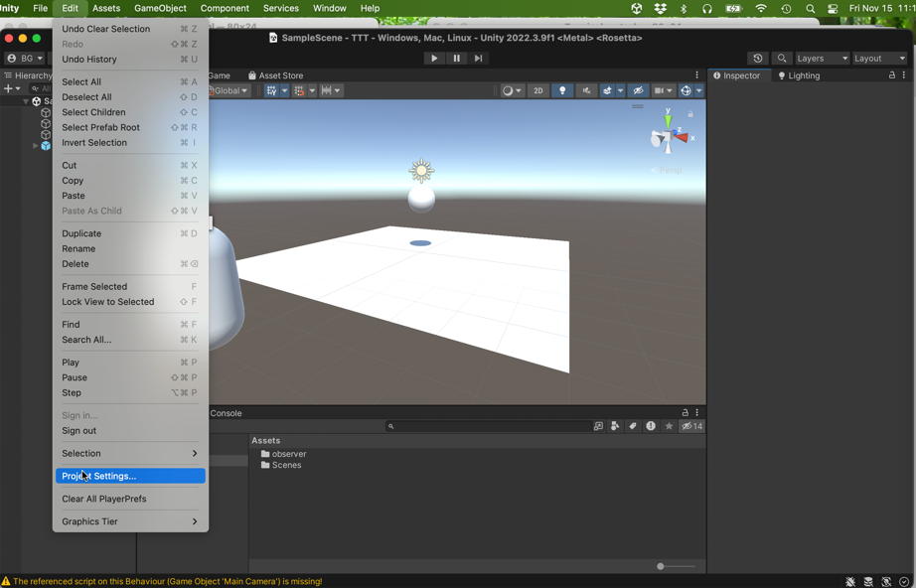Toggle 2D view mode in Scene
This screenshot has height=588, width=916.
coord(537,90)
